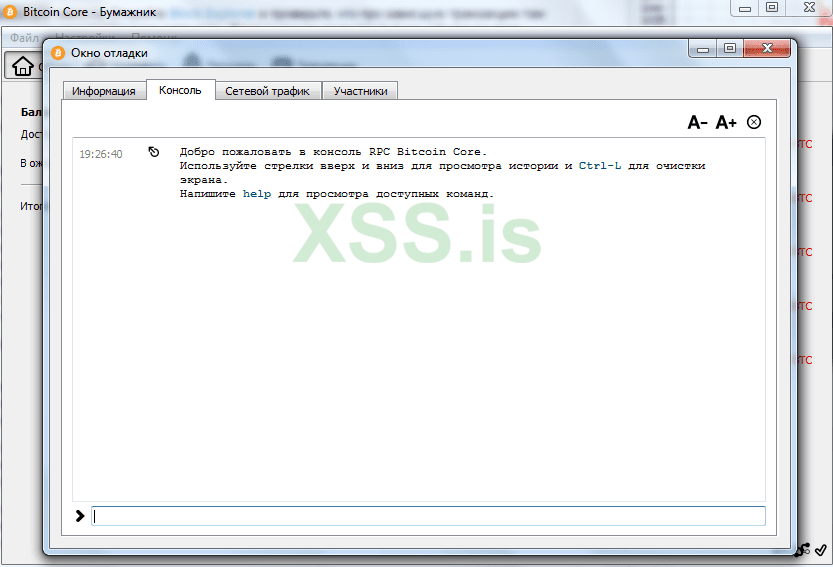Focus the RPC command input field

tap(428, 516)
